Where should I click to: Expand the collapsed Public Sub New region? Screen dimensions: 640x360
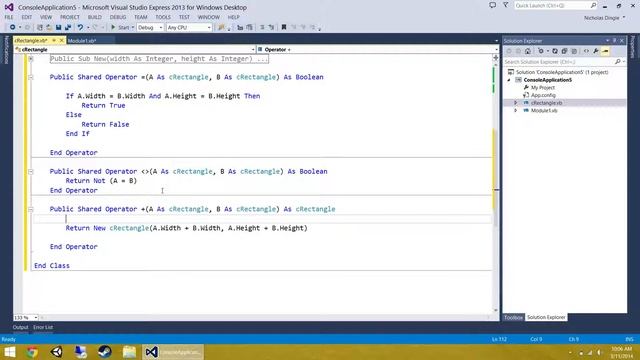(31, 59)
